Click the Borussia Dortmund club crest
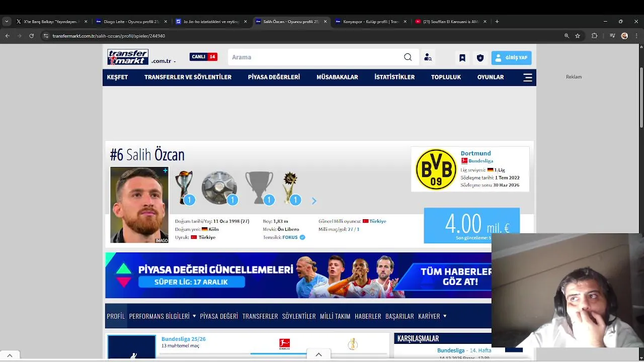644x362 pixels. [x=436, y=169]
